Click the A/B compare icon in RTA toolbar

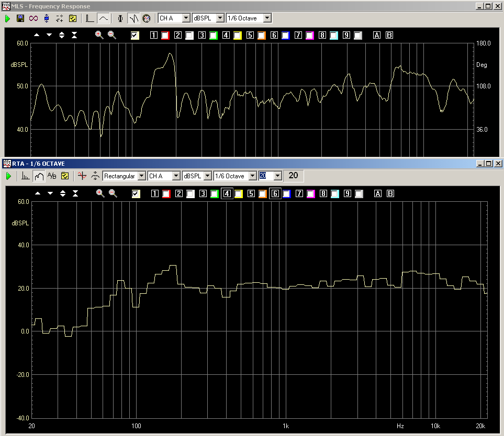[x=51, y=176]
